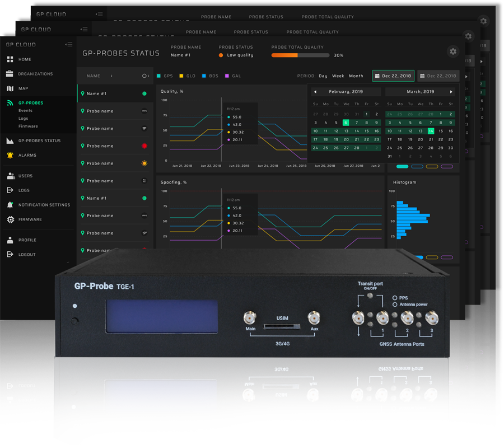Click the "Spoofing, %" chart title
The image size is (504, 445).
point(174,182)
